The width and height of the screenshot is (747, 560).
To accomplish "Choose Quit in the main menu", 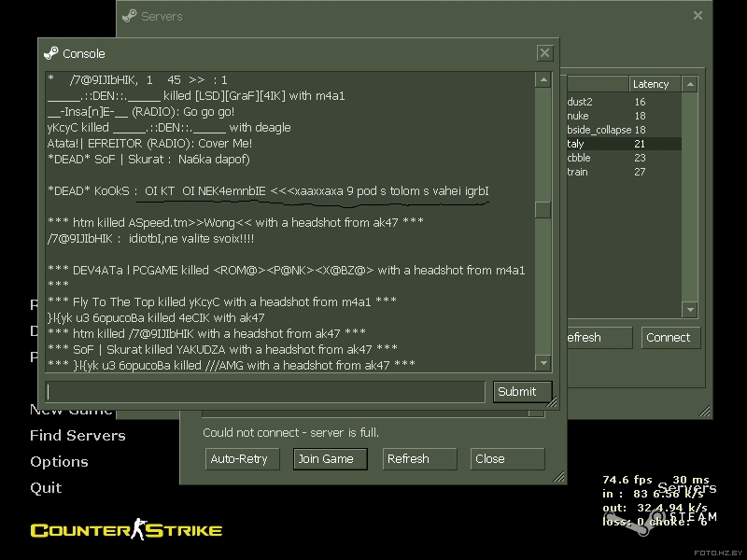I will tap(46, 488).
